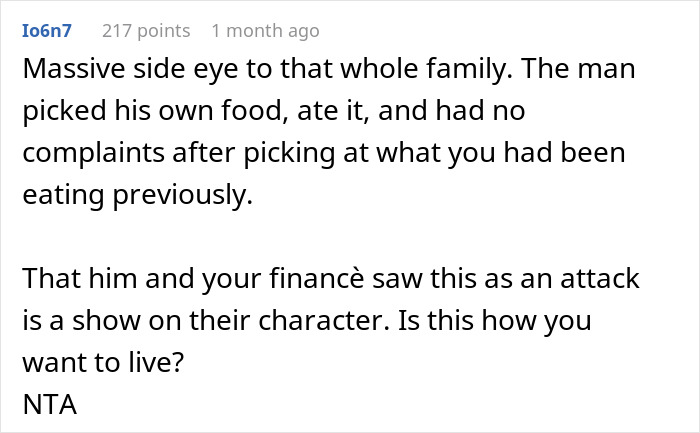Image resolution: width=700 pixels, height=433 pixels.
Task: Click the 'want to live?' line
Action: point(103,362)
